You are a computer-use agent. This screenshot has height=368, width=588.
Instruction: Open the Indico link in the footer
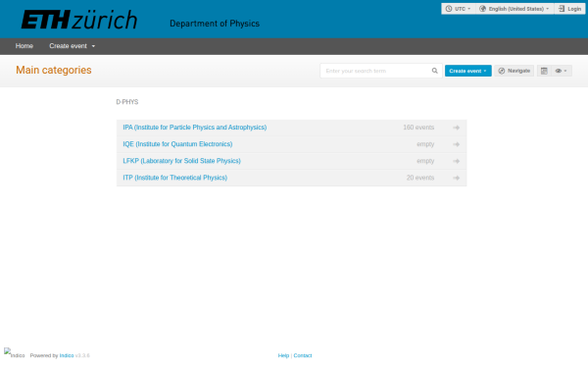point(67,355)
